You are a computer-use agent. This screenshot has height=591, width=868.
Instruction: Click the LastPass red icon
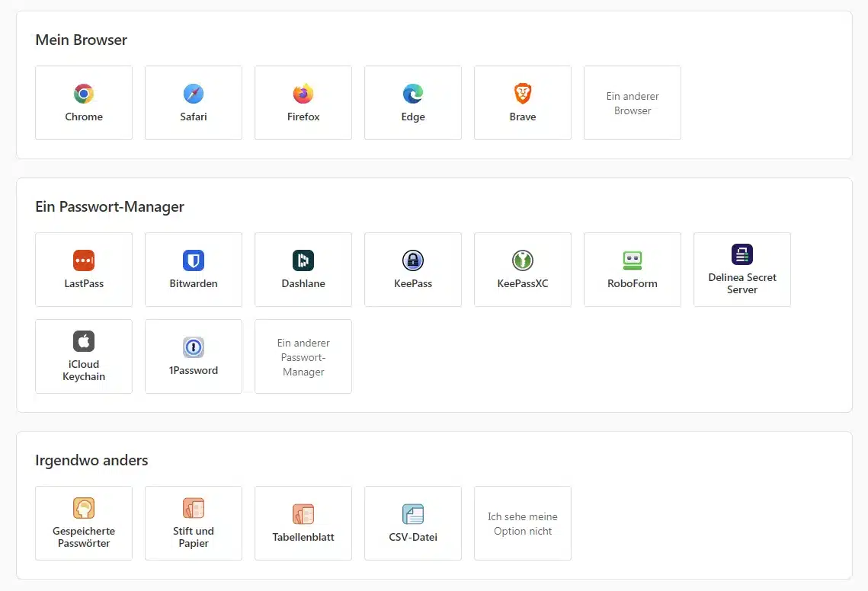84,260
